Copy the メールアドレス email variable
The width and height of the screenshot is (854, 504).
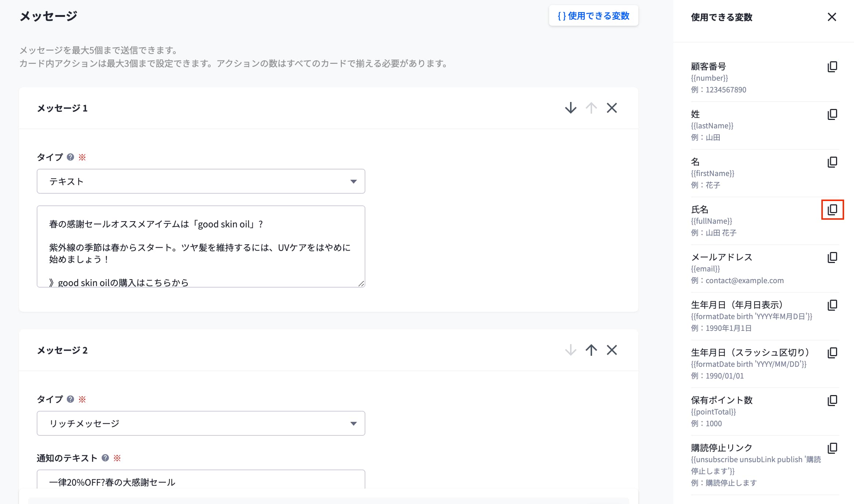point(832,258)
